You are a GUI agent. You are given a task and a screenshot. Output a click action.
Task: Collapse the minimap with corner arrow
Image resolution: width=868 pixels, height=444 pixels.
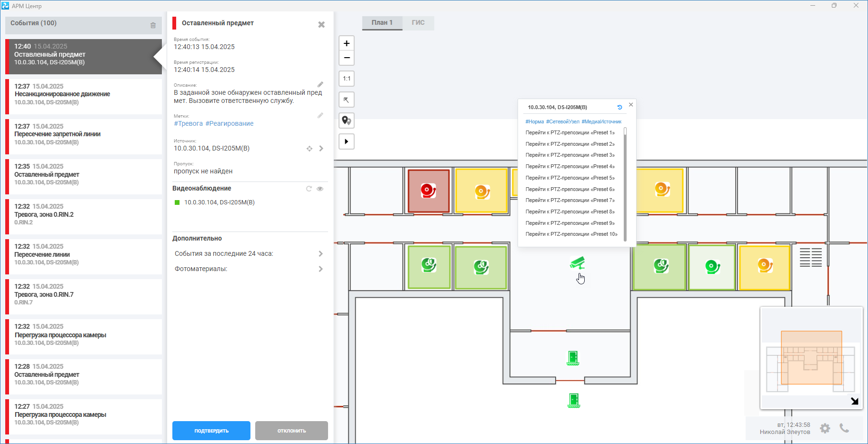point(854,401)
